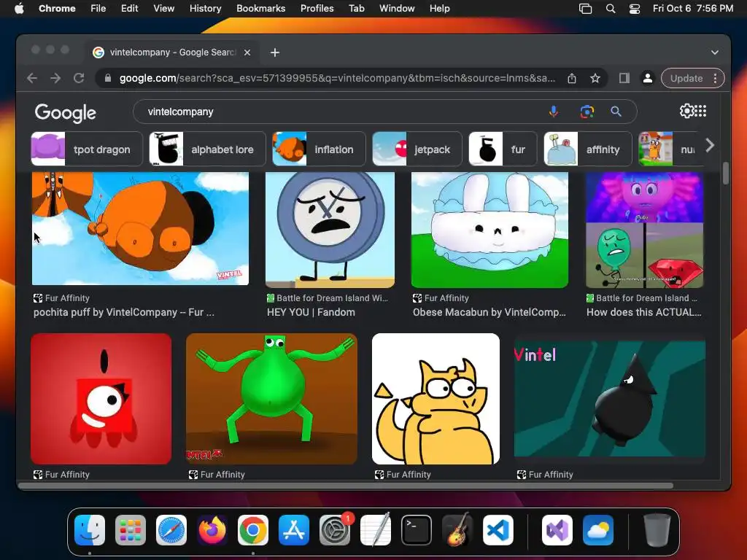Viewport: 747px width, 560px height.
Task: Open the Google apps grid
Action: click(700, 111)
